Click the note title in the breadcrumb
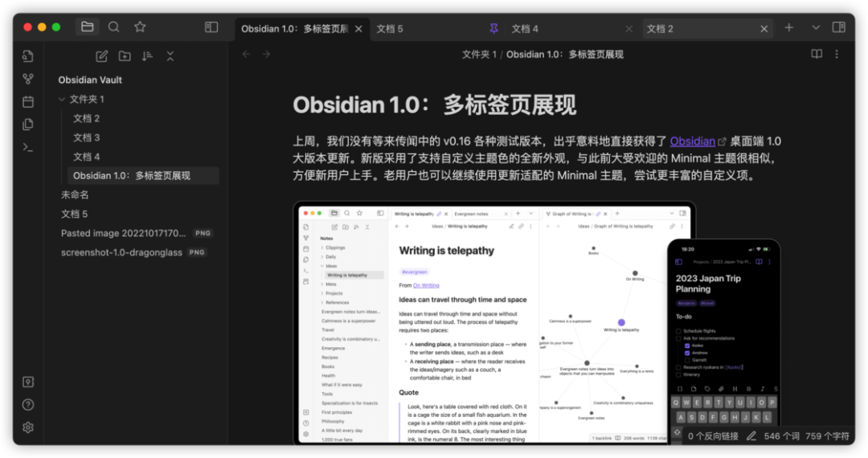 point(565,54)
